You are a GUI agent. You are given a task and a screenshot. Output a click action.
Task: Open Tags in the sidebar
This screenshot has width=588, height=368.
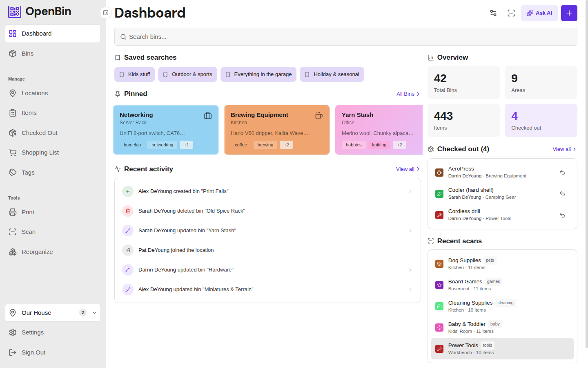point(53,173)
